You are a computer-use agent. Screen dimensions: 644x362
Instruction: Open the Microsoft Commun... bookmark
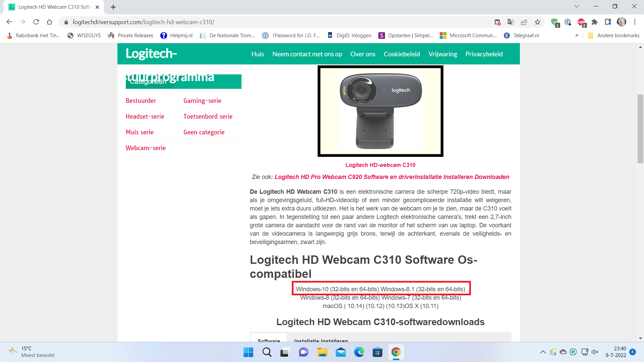pyautogui.click(x=468, y=36)
